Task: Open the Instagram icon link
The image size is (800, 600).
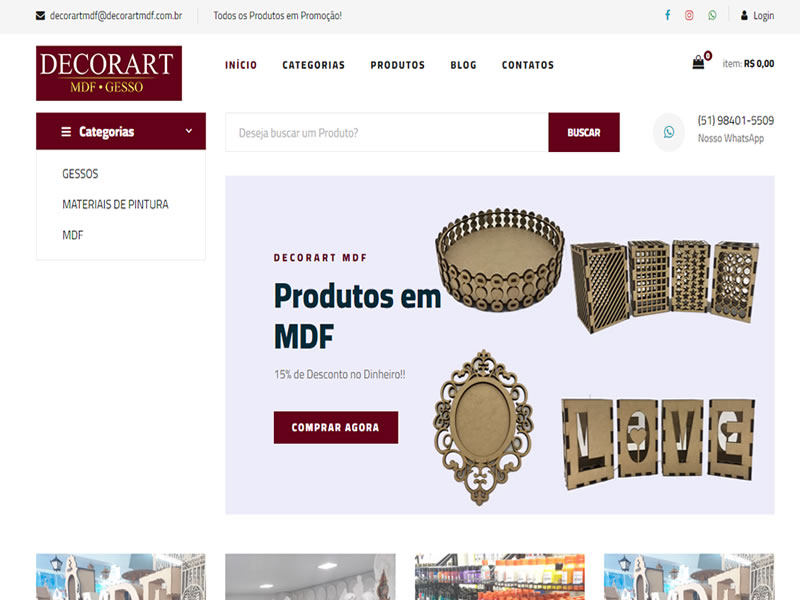Action: click(689, 15)
